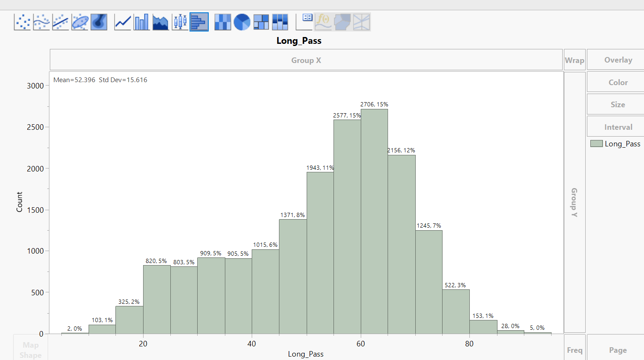Select the Treemap element icon

point(261,22)
